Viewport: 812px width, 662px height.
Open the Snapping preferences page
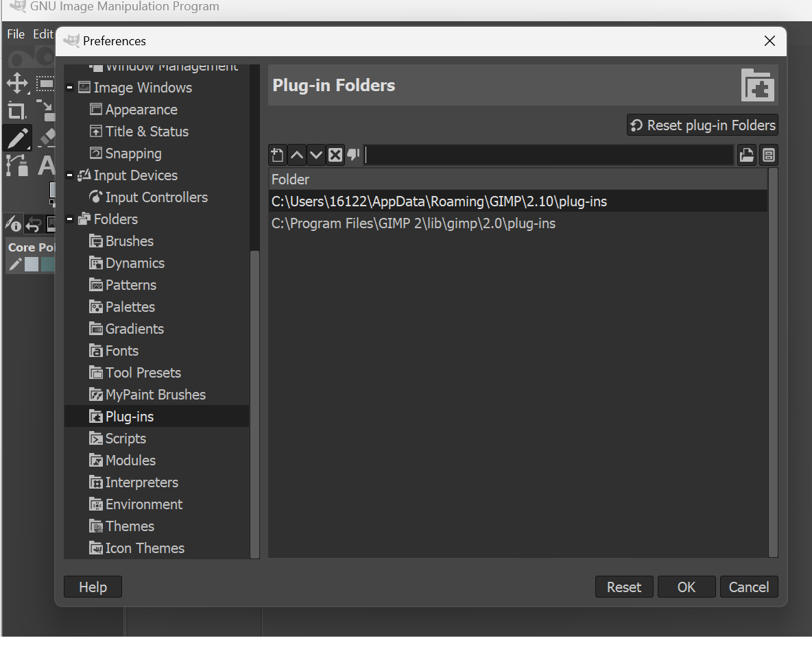(133, 154)
